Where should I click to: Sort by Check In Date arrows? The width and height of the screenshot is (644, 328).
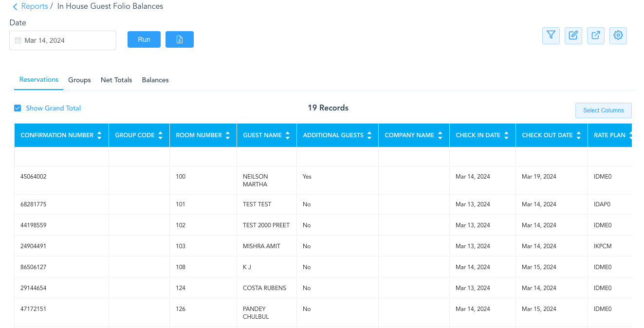pos(506,135)
